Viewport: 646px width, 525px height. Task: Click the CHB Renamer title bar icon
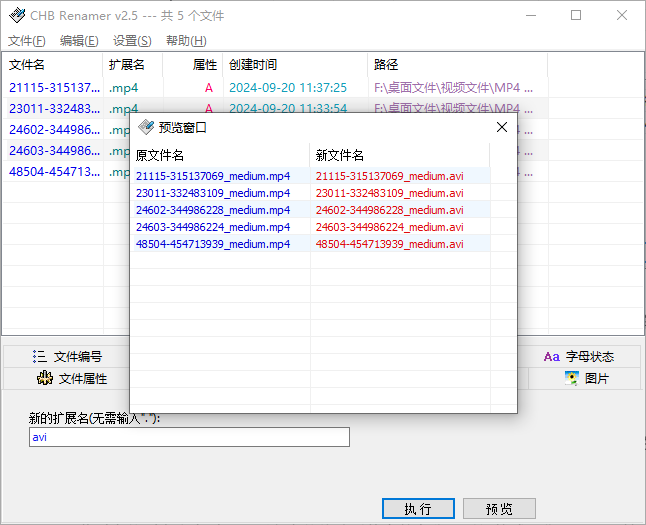17,15
